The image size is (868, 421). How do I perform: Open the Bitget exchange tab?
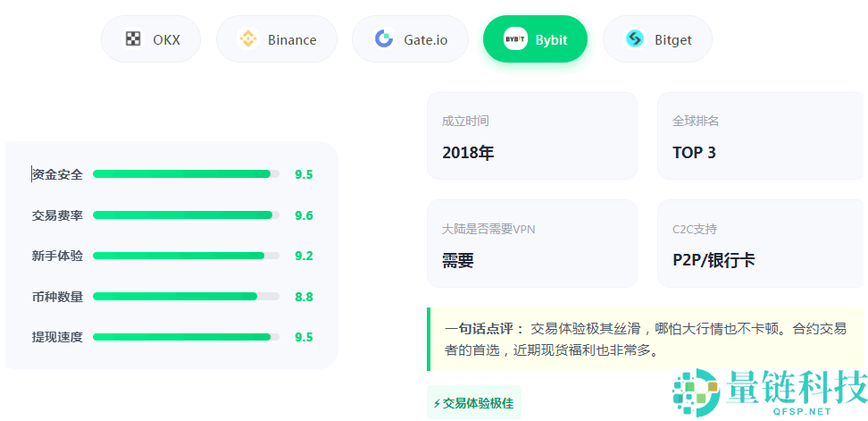657,38
